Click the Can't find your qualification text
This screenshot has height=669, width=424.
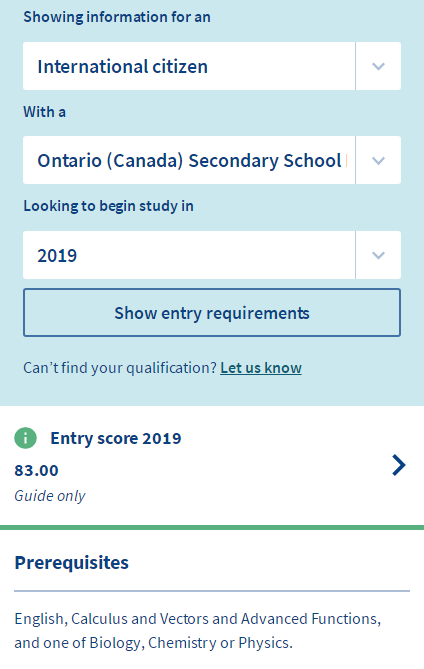click(120, 368)
